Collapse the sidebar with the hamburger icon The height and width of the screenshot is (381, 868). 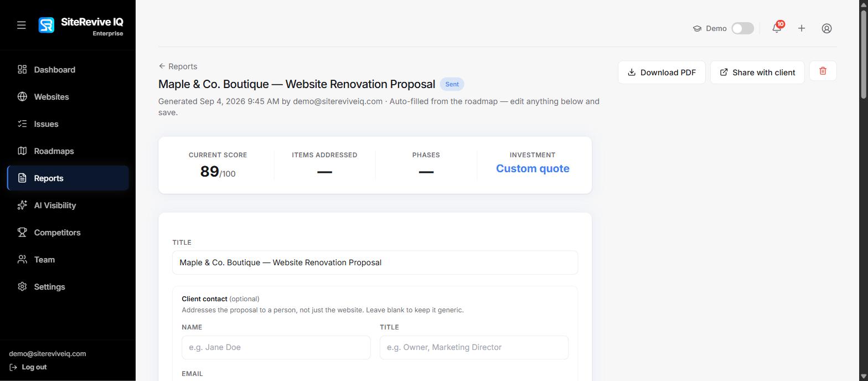[x=21, y=25]
